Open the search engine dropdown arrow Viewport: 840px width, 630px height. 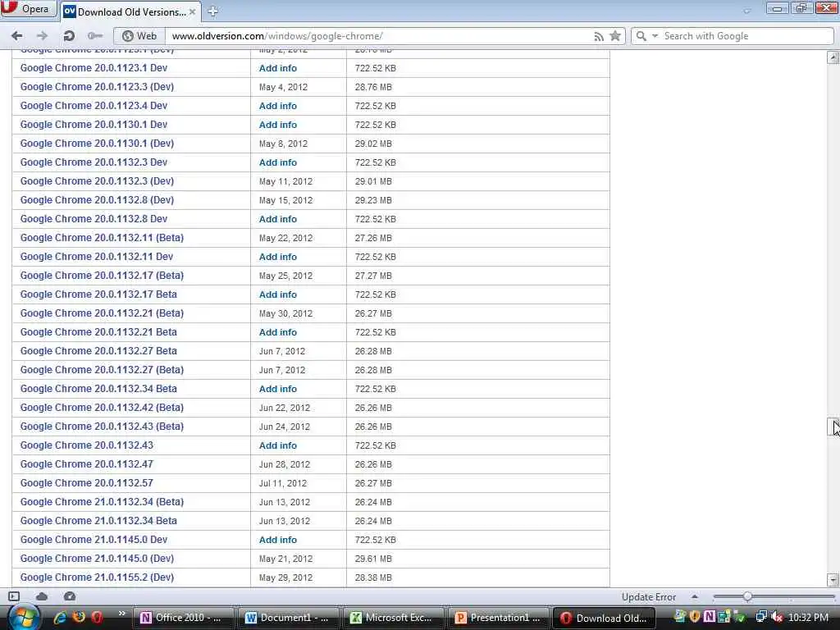(x=655, y=36)
